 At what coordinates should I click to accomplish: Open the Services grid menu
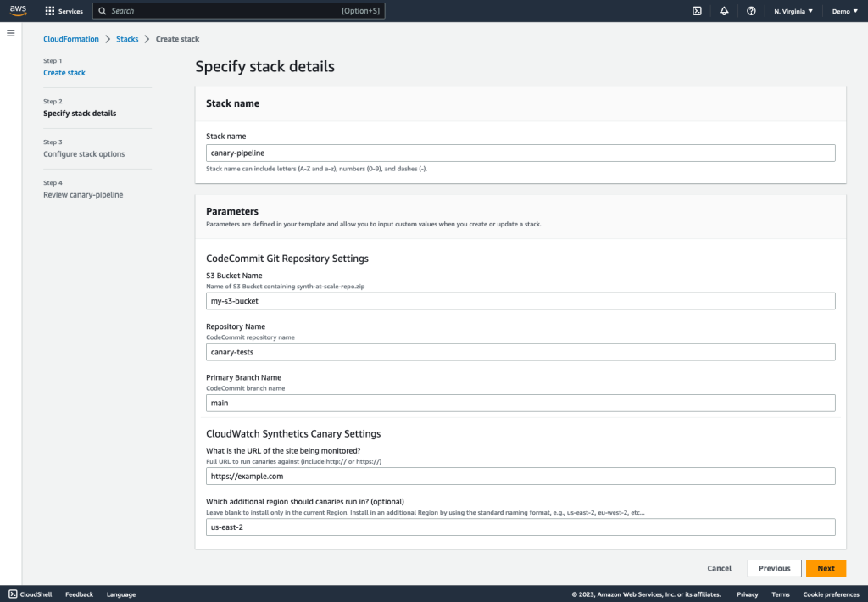tap(51, 11)
